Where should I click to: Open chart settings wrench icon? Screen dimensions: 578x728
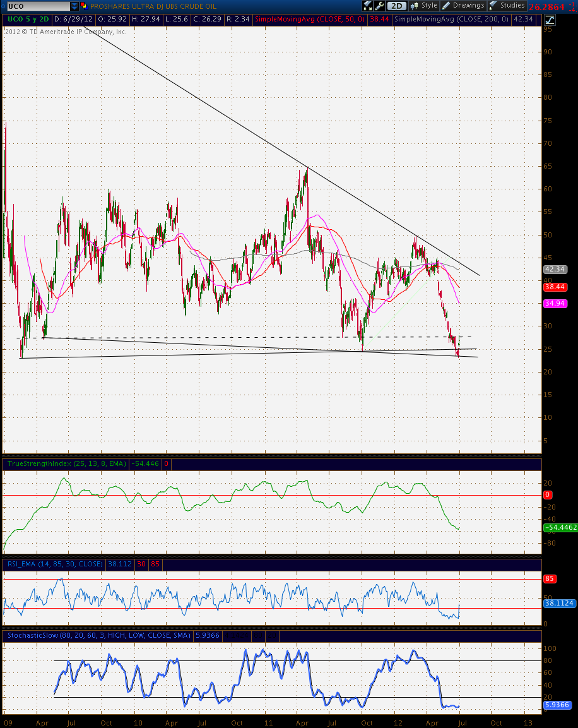pyautogui.click(x=379, y=6)
